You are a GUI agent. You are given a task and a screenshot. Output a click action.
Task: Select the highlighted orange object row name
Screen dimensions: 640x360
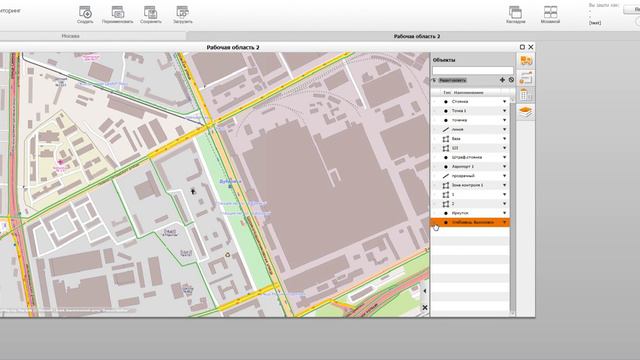[473, 222]
